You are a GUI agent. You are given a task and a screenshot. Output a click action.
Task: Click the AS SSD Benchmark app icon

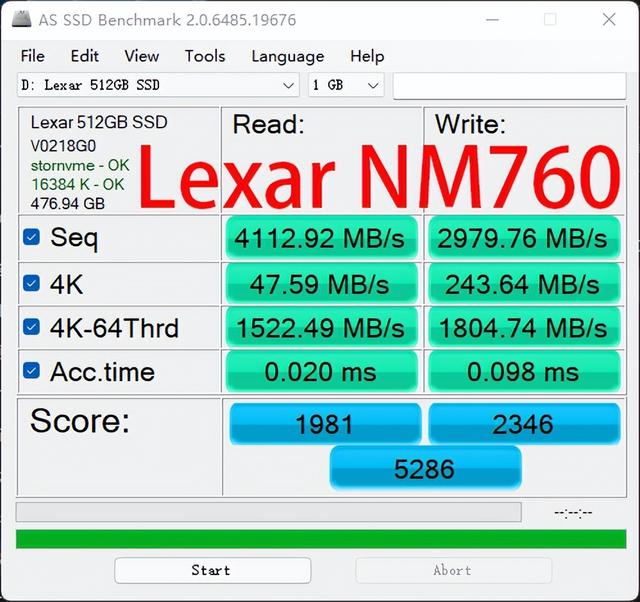point(22,19)
